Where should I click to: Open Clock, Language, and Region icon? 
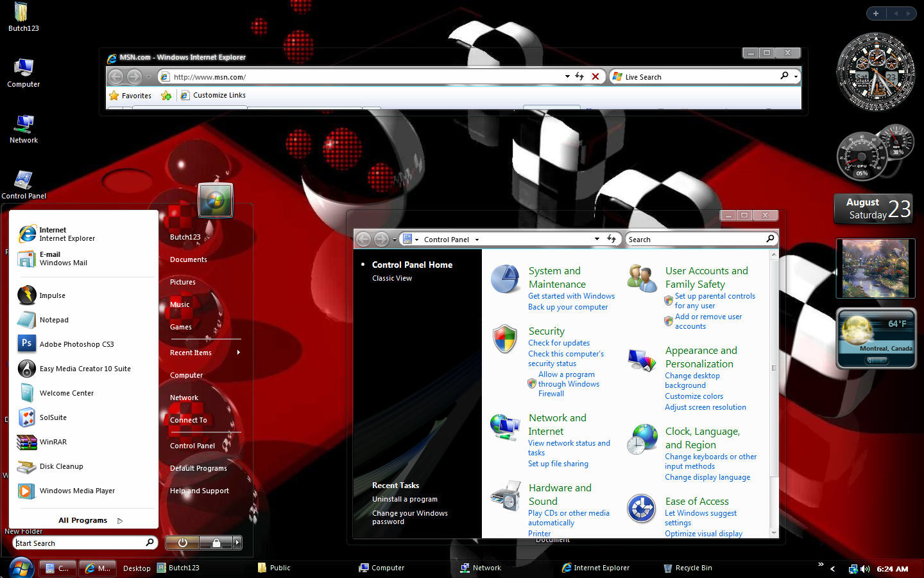point(642,439)
